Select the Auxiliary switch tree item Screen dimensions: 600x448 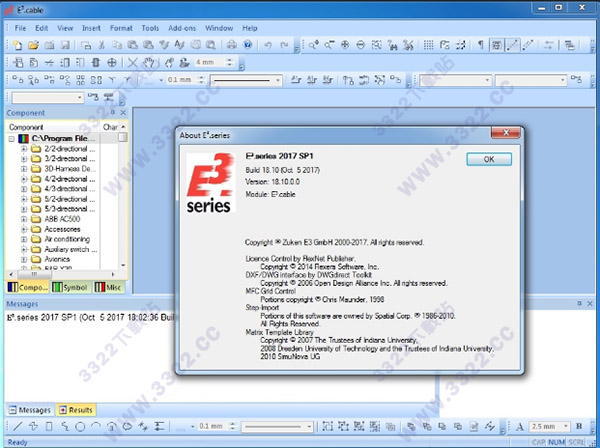click(70, 249)
